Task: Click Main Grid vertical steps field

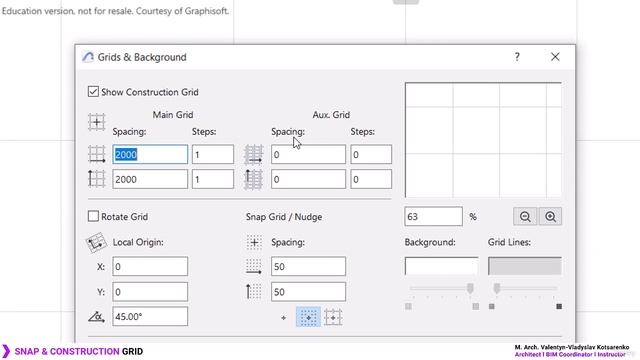Action: point(213,179)
